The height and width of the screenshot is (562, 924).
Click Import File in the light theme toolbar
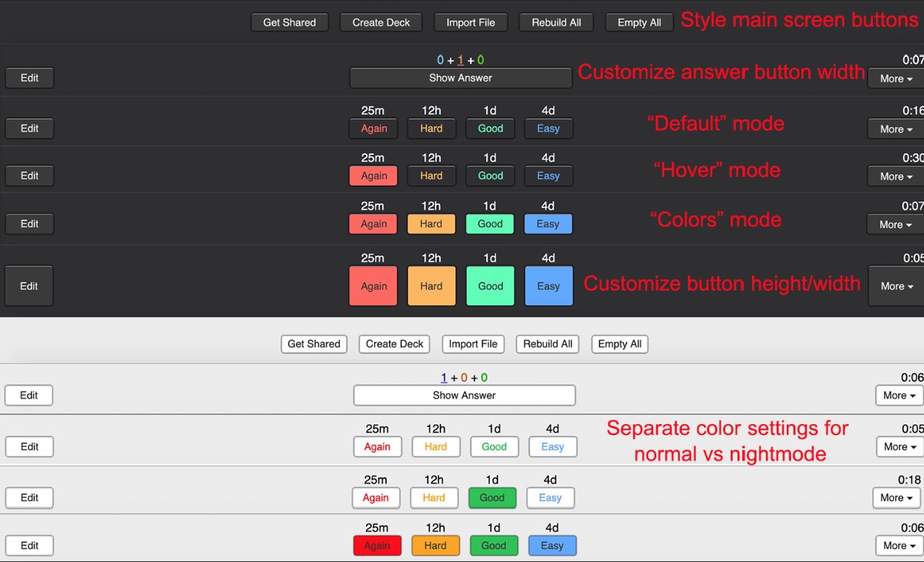coord(473,344)
